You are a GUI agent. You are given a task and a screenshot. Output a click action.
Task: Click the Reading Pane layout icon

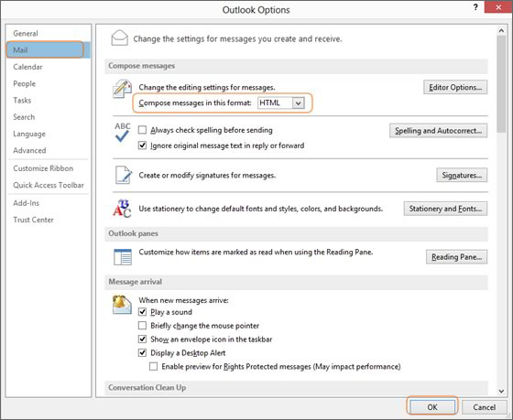123,257
